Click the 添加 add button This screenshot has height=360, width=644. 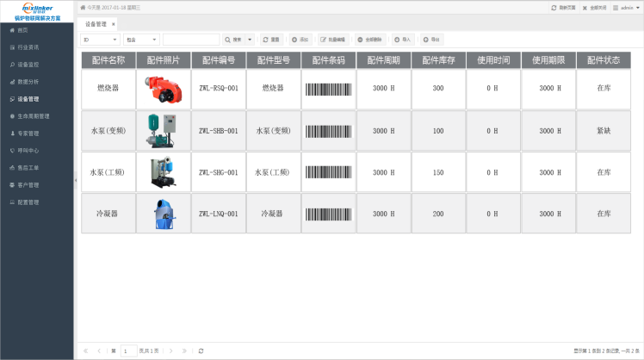point(300,40)
